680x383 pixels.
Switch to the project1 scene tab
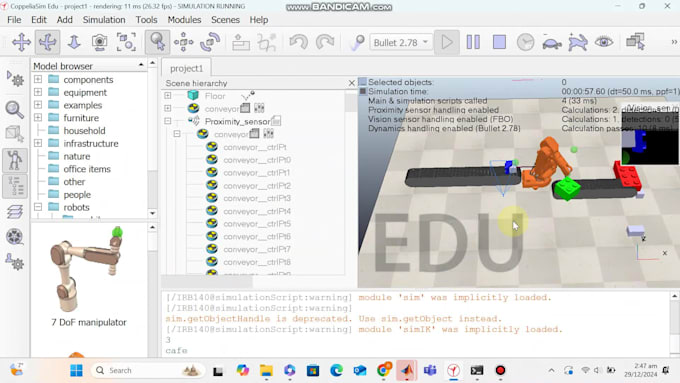point(186,68)
